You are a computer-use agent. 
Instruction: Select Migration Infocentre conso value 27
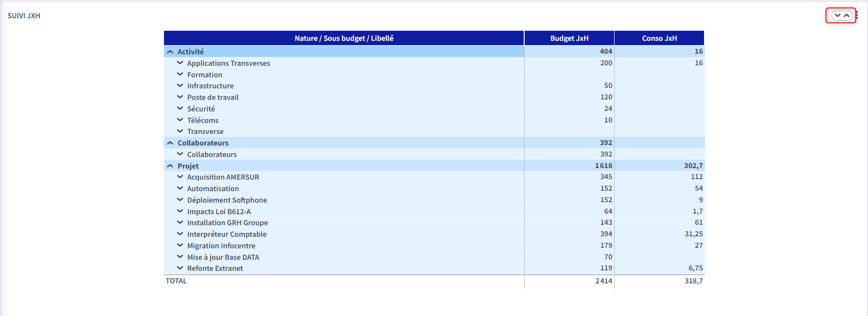click(x=699, y=245)
